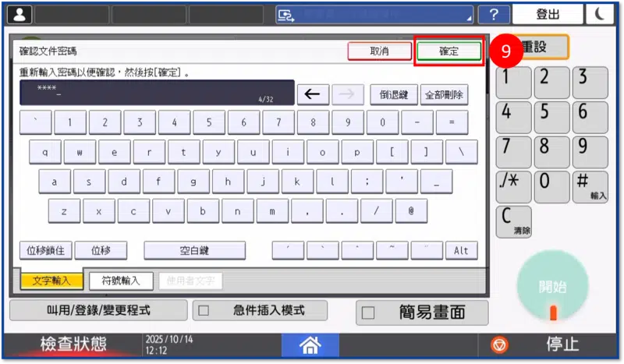
Task: Expand the top bar dropdown field
Action: click(374, 15)
